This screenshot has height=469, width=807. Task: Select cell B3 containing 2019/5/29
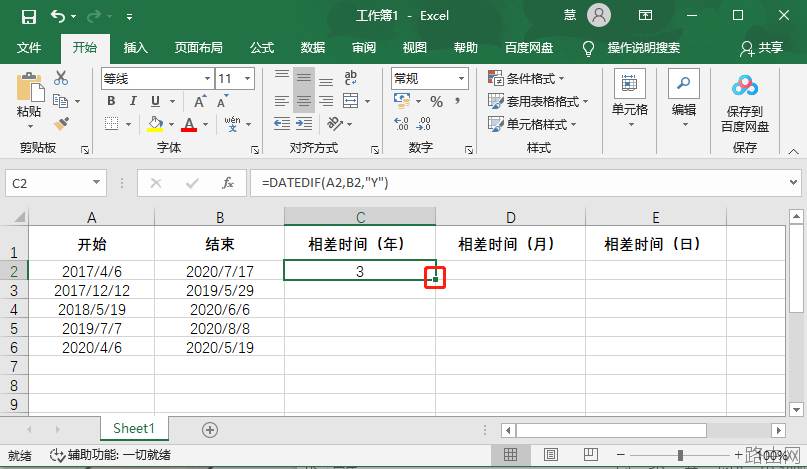pyautogui.click(x=220, y=290)
